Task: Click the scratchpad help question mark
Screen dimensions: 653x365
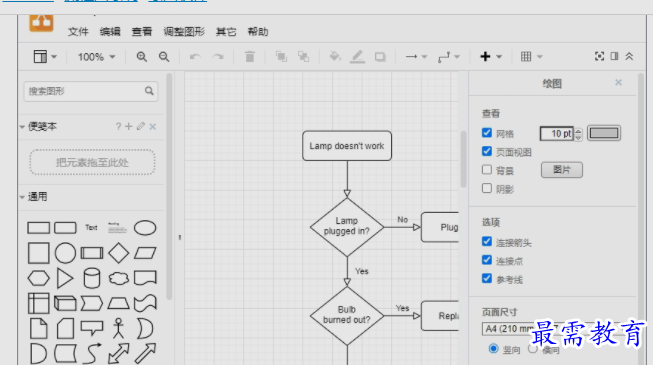Action: [118, 126]
